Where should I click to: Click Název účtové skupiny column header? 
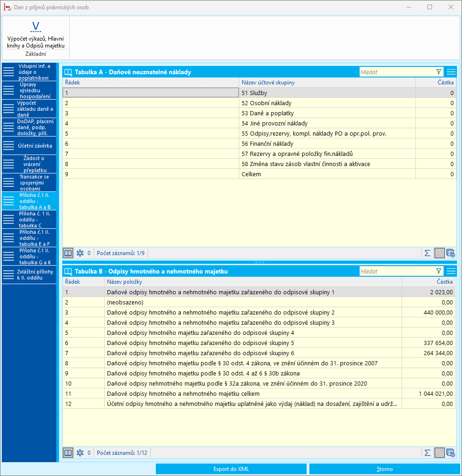click(x=327, y=83)
